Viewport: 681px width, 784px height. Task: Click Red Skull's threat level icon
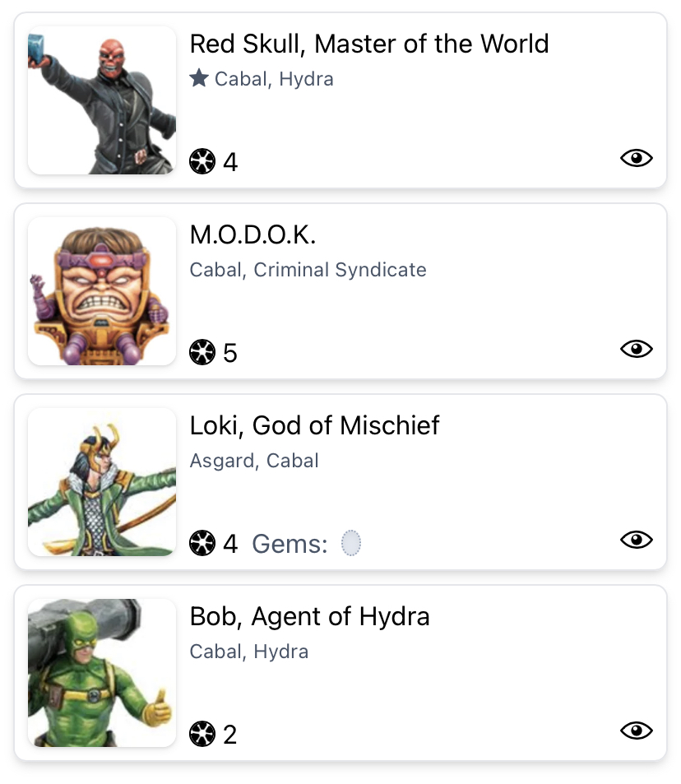point(202,162)
